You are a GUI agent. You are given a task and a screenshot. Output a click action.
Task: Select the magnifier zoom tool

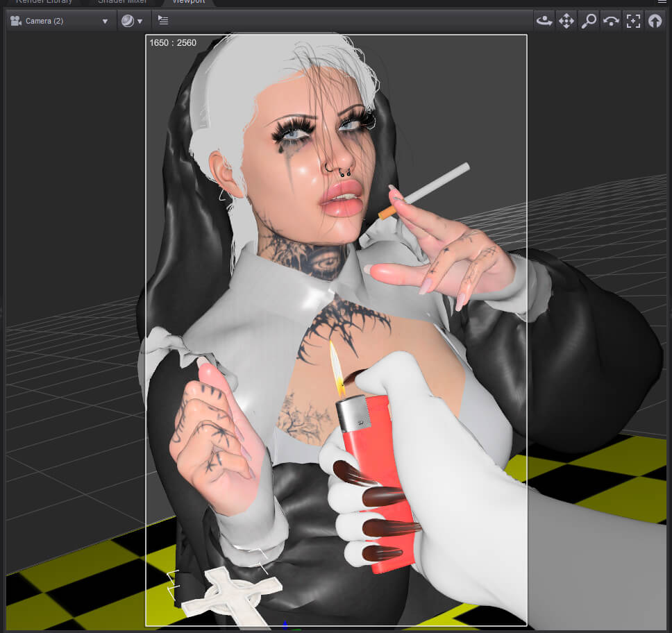[x=589, y=21]
